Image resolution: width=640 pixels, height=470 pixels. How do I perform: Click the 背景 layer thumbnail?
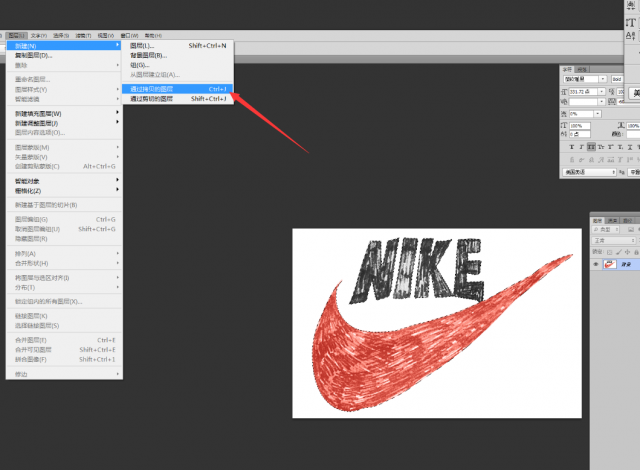coord(610,264)
